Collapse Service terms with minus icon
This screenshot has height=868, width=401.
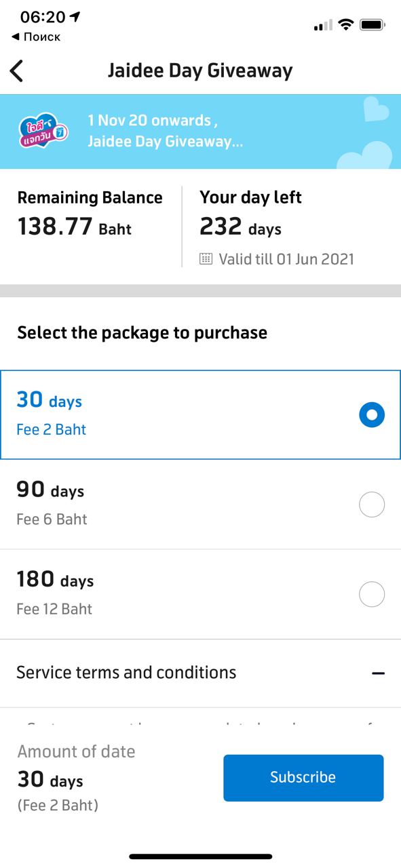[379, 673]
